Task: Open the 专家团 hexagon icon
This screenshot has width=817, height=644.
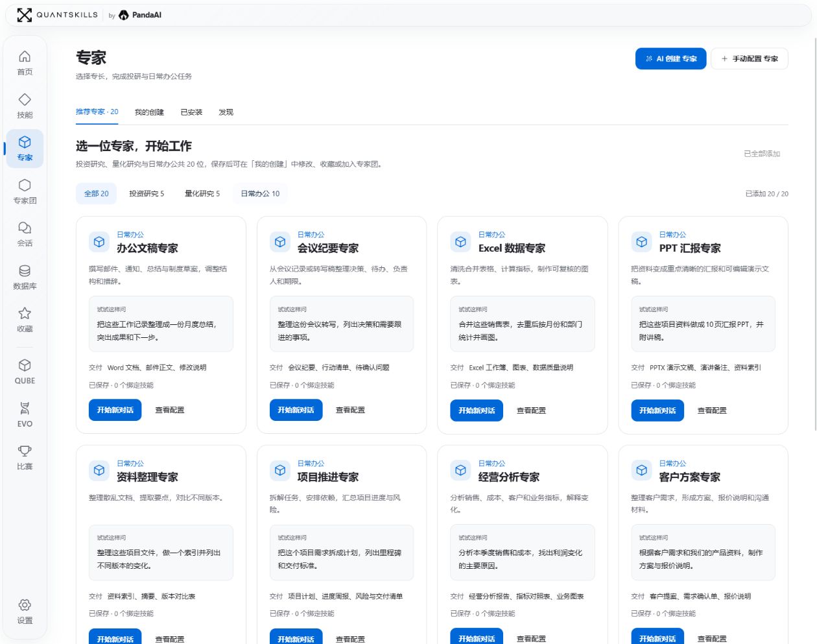Action: pos(25,185)
